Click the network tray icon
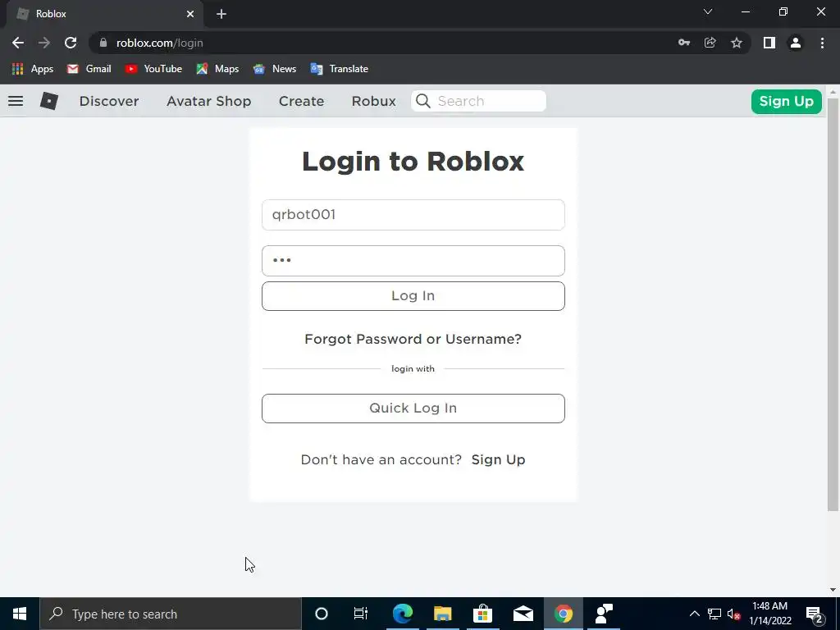The image size is (840, 630). (x=714, y=614)
